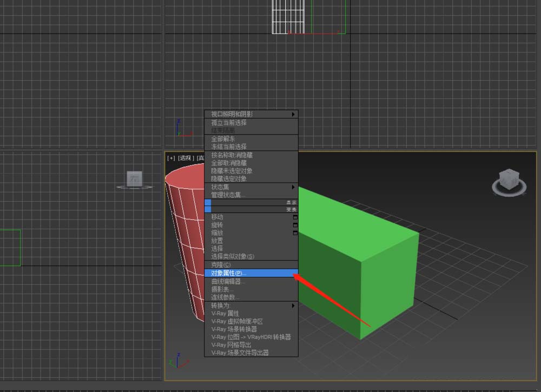This screenshot has height=392, width=541.
Task: Open 管理状态集 dialog entry
Action: tap(251, 195)
